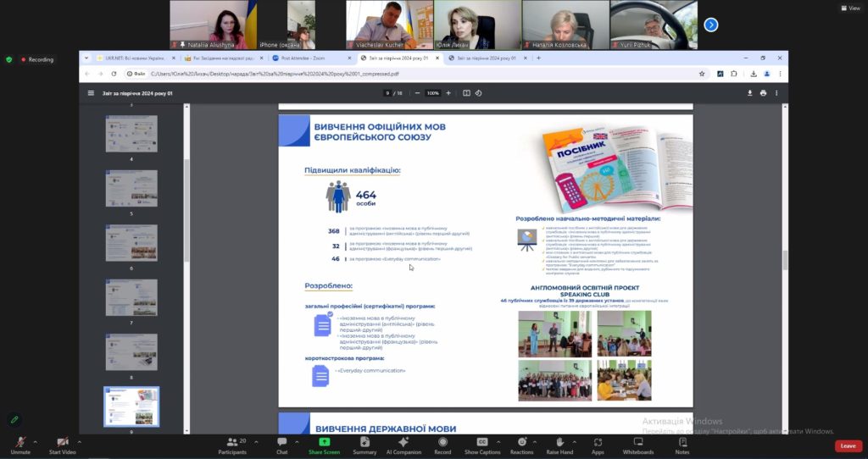Select page 5 thumbnail in sidebar

tap(131, 189)
